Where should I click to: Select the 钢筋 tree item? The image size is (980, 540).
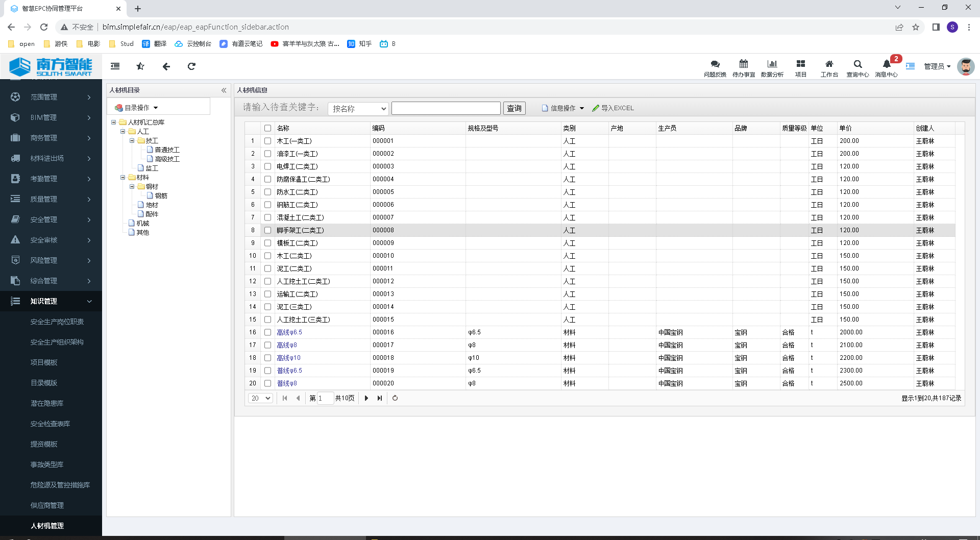point(161,195)
